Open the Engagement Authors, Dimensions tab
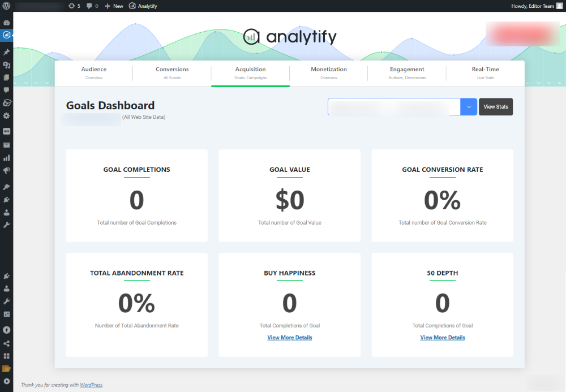Screen dimensions: 566x392 coord(407,73)
